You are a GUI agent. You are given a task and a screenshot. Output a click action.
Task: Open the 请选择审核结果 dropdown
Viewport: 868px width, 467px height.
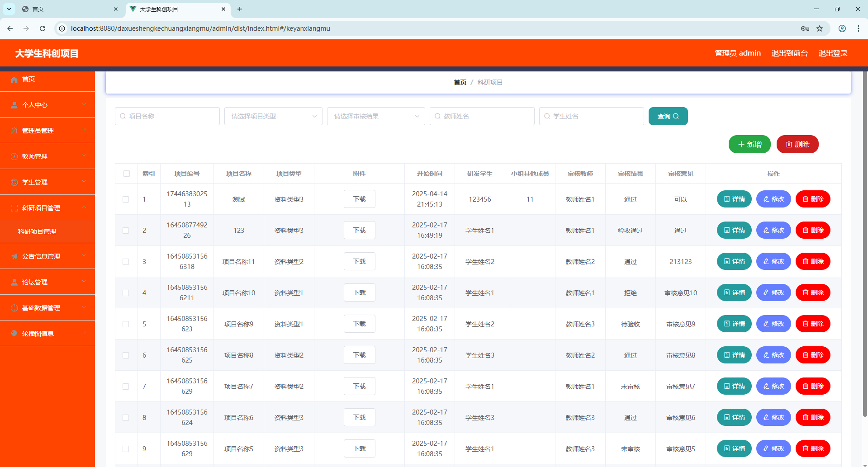376,116
